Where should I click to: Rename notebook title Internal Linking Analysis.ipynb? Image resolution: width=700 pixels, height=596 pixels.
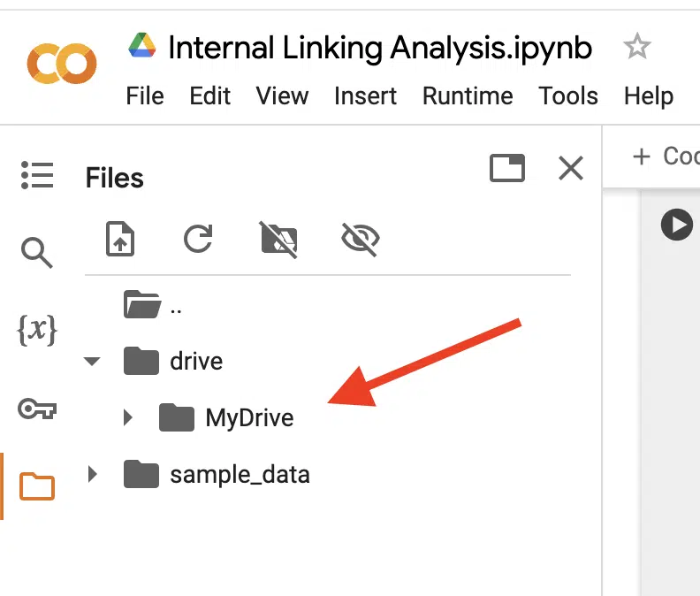point(380,48)
